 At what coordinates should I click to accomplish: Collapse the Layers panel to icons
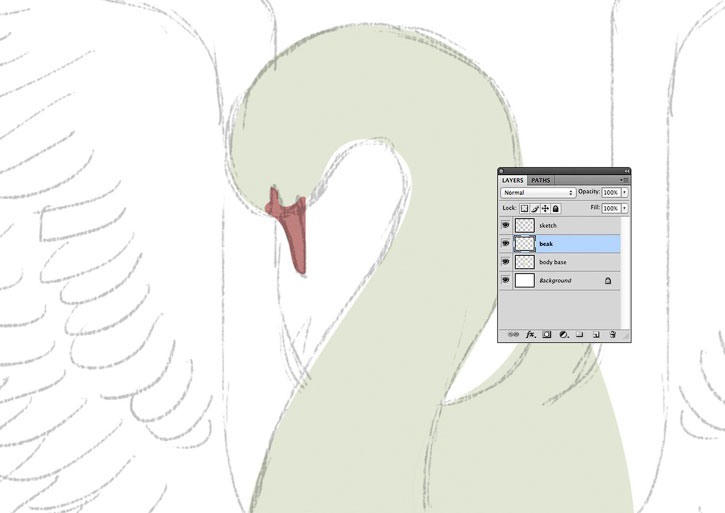click(x=627, y=171)
